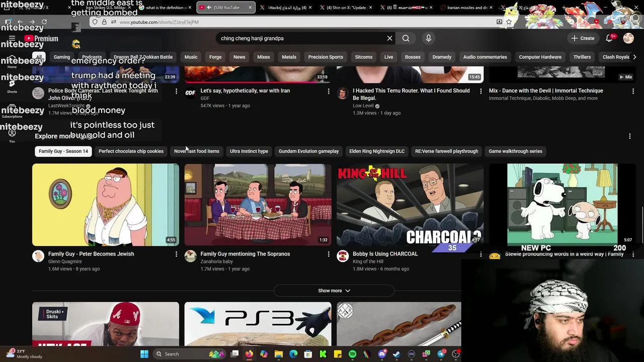Open options for Police Body Cameras video
Image resolution: width=644 pixels, height=362 pixels.
pyautogui.click(x=176, y=91)
